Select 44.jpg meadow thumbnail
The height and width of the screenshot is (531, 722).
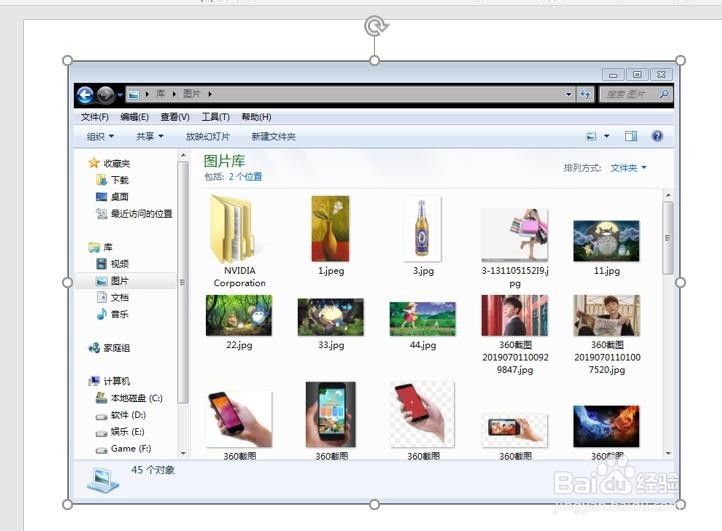(423, 319)
